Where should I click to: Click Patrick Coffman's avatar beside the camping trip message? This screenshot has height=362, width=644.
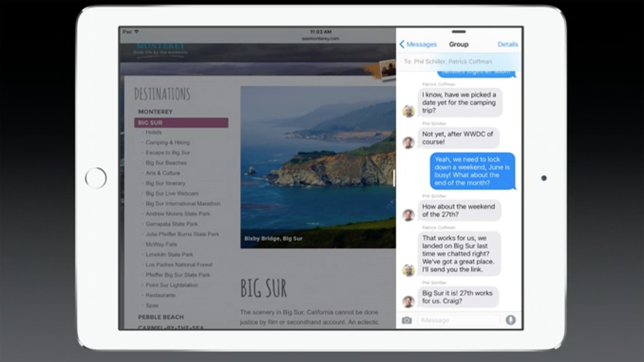pyautogui.click(x=408, y=111)
